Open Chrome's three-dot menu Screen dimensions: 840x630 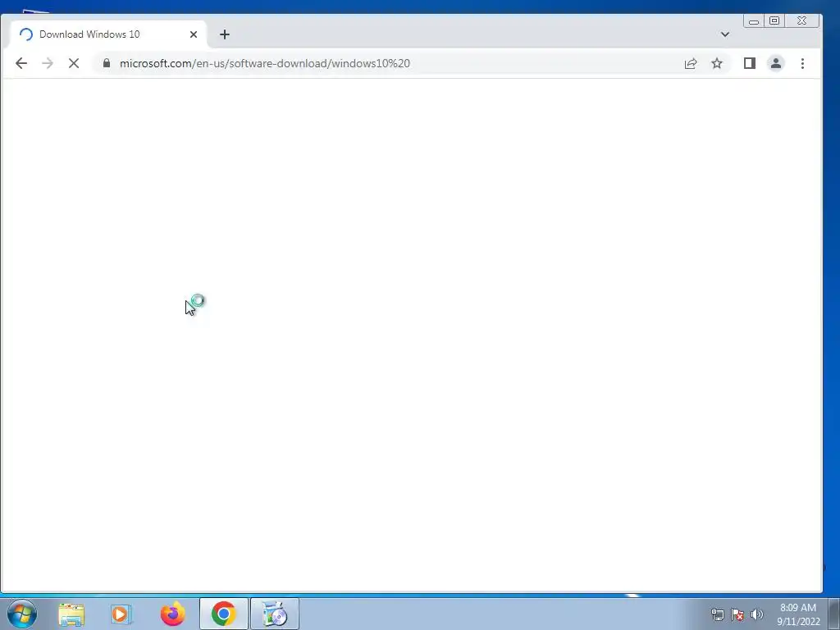coord(802,63)
